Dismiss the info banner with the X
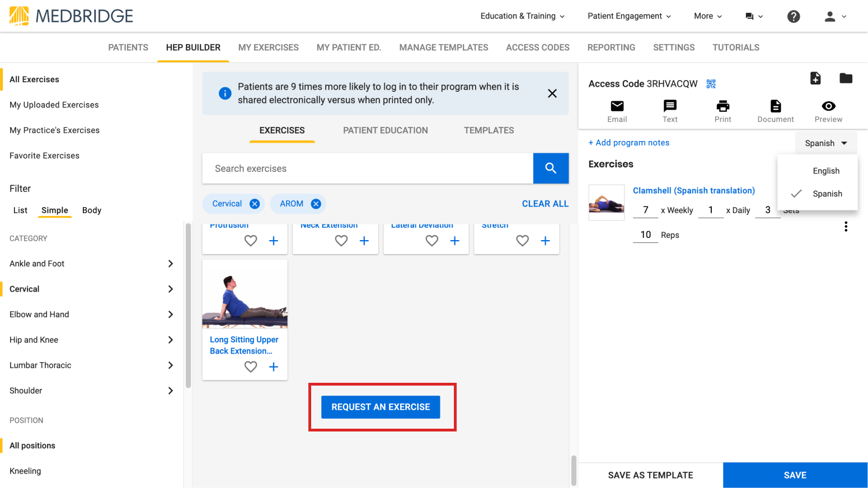Viewport: 868px width, 488px height. (x=552, y=93)
